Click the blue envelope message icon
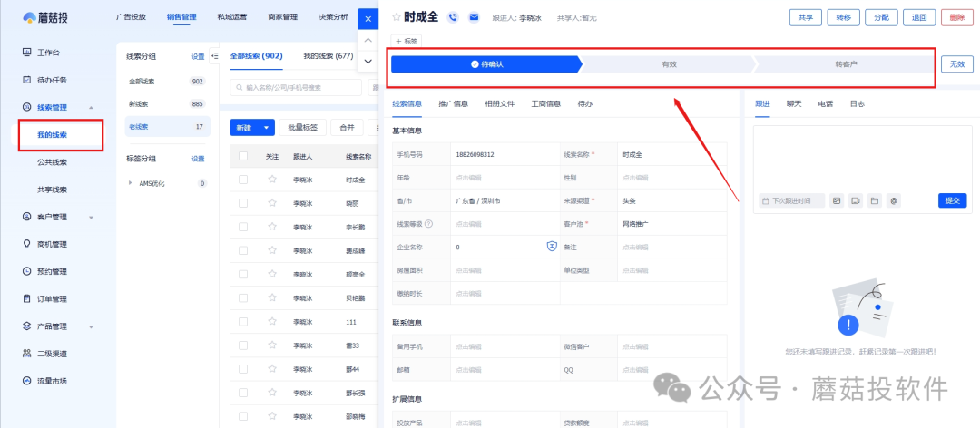The height and width of the screenshot is (428, 980). coord(473,17)
